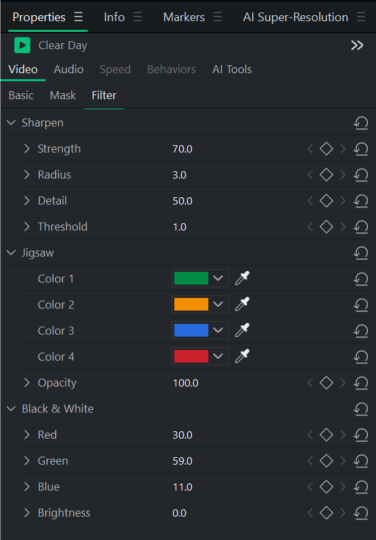This screenshot has width=376, height=540.
Task: Toggle keyframe diamond for Green
Action: coord(326,461)
